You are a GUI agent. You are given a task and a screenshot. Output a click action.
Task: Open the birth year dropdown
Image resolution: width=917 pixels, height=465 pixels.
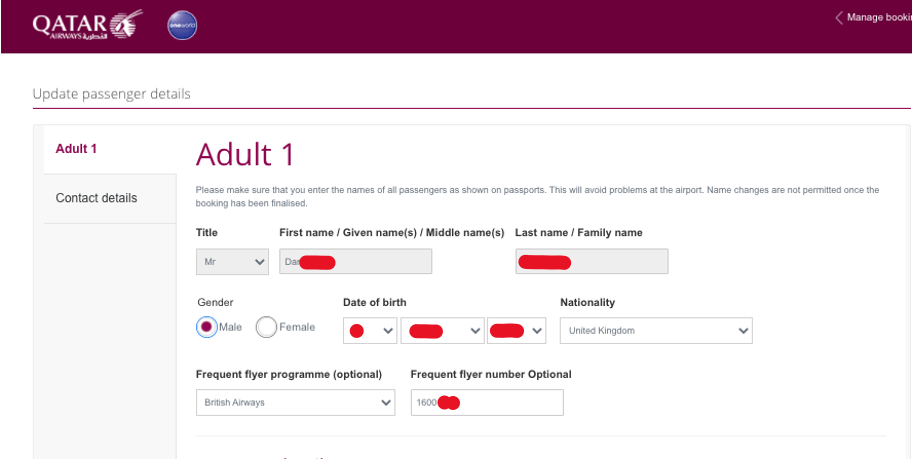pyautogui.click(x=516, y=330)
